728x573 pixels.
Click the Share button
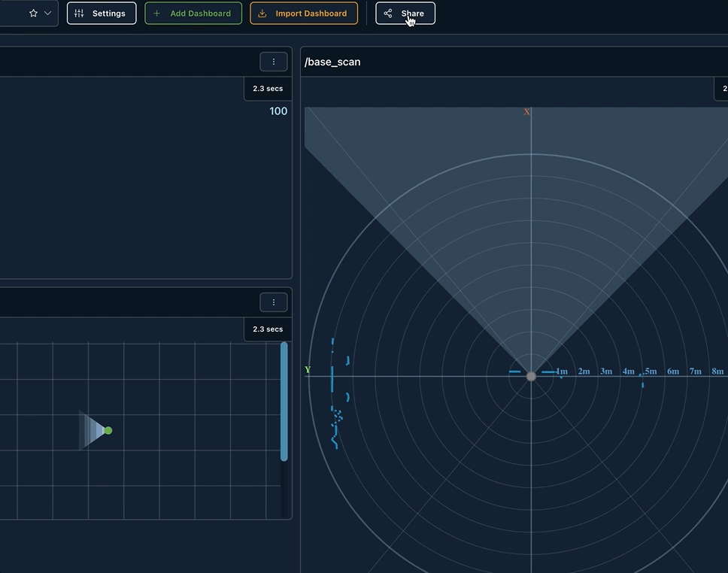405,13
